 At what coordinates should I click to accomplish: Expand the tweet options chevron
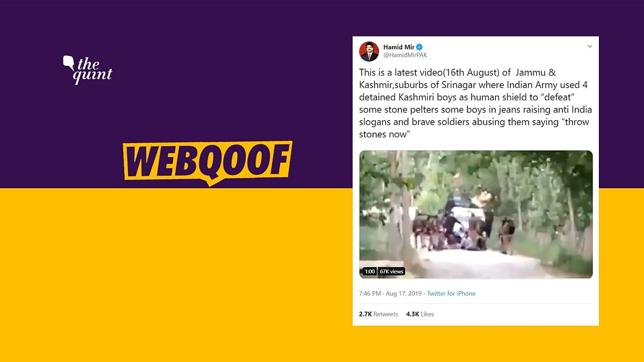[589, 47]
